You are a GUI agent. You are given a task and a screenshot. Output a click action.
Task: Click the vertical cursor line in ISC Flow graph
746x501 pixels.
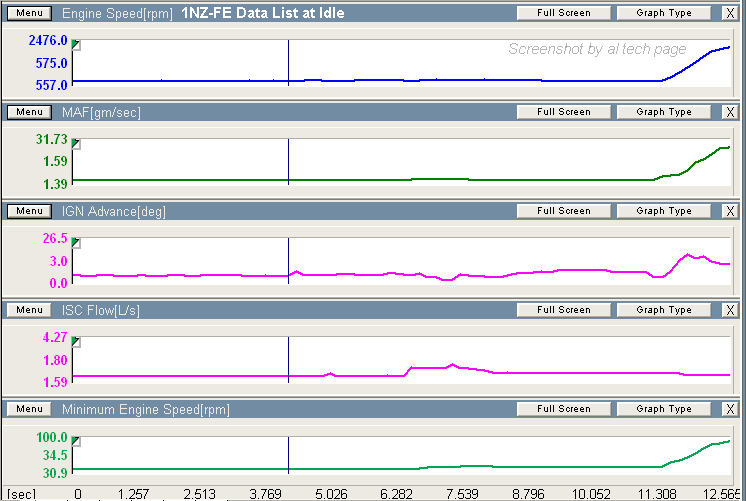point(288,358)
